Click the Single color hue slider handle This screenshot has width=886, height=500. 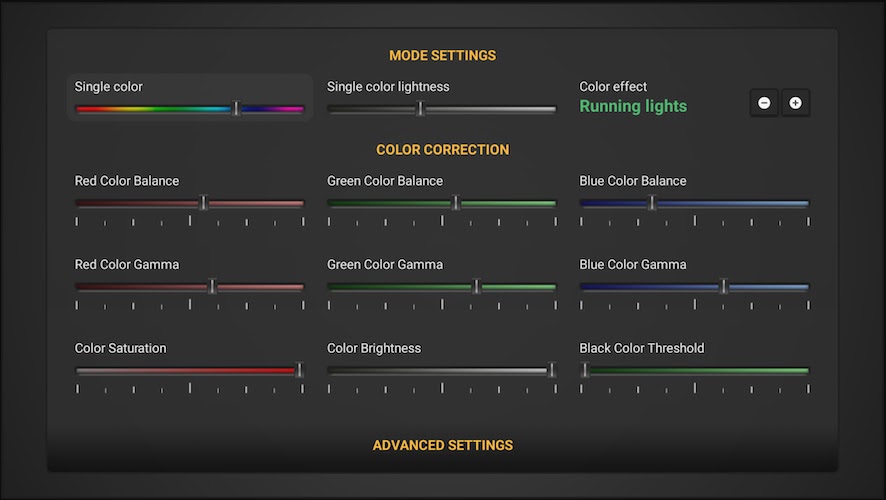point(237,109)
